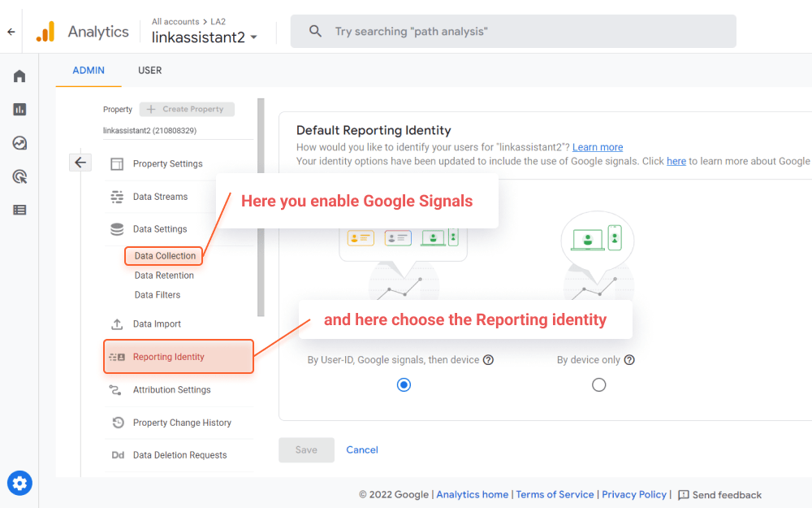Select the By device only radio button
812x508 pixels.
(x=598, y=384)
